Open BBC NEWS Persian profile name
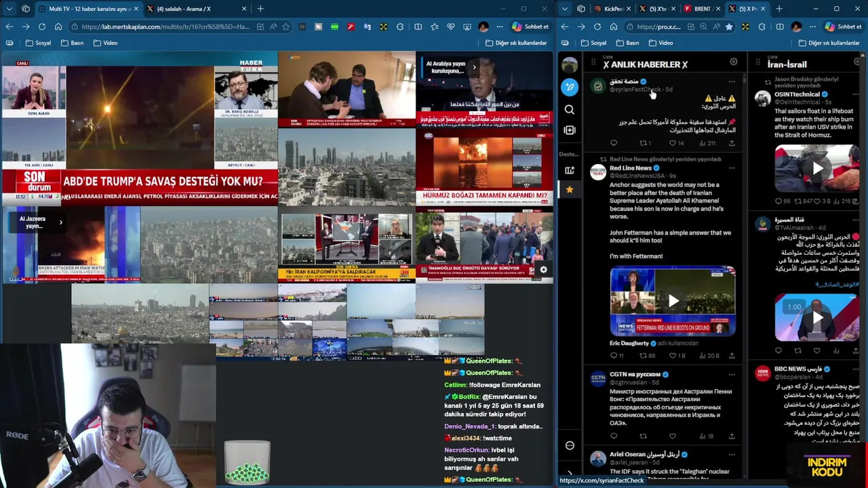 point(798,369)
